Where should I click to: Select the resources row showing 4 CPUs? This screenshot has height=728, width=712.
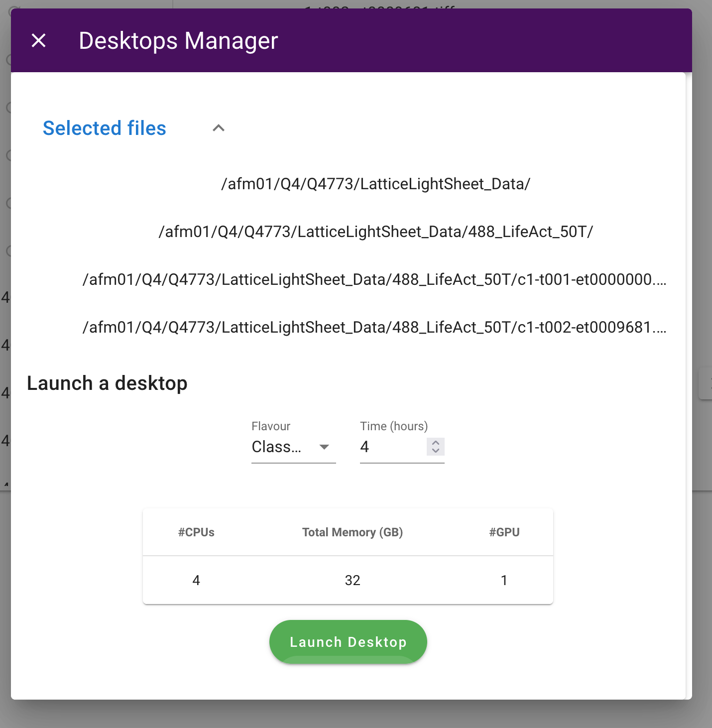(x=348, y=580)
